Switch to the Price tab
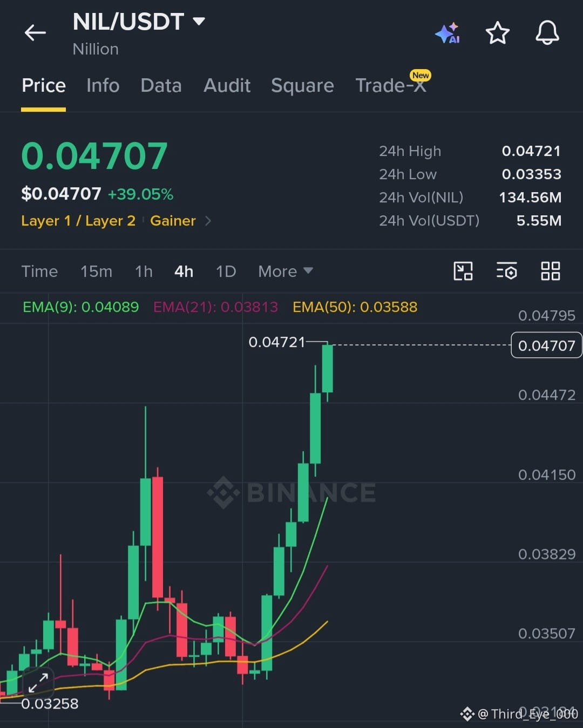Viewport: 583px width, 728px height. [44, 85]
